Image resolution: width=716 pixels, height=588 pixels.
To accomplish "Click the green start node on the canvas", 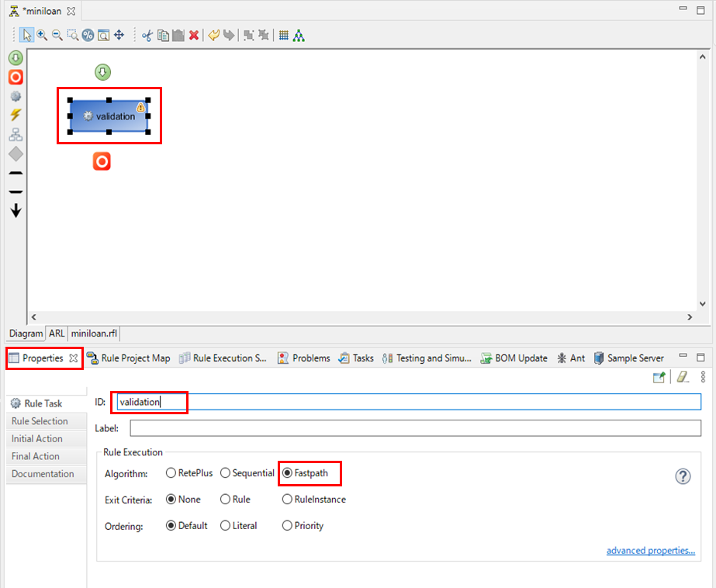I will click(102, 72).
